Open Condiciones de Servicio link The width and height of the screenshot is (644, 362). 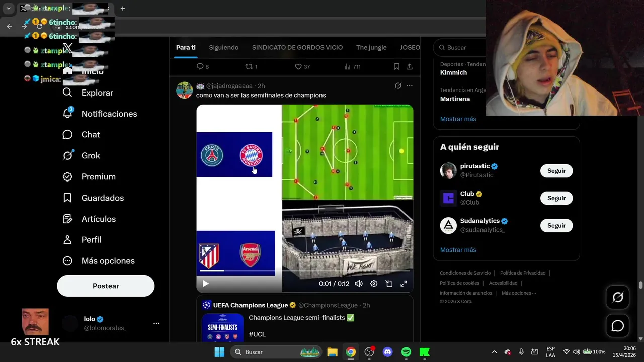pos(465,273)
